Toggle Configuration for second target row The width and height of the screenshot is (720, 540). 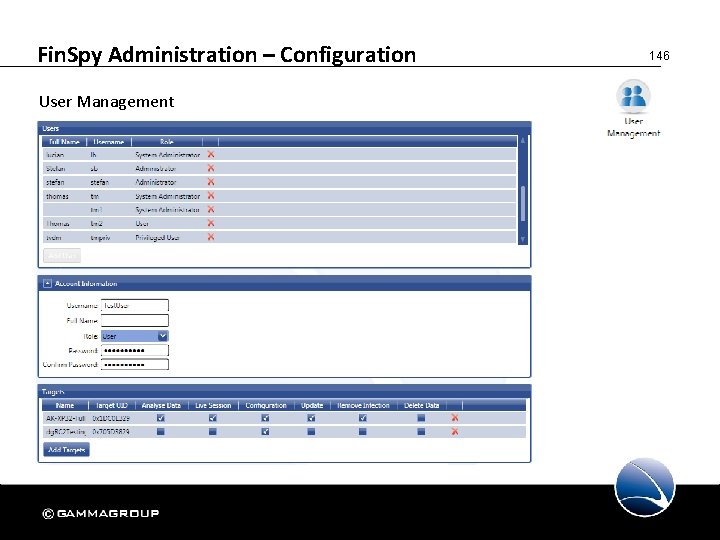point(265,432)
